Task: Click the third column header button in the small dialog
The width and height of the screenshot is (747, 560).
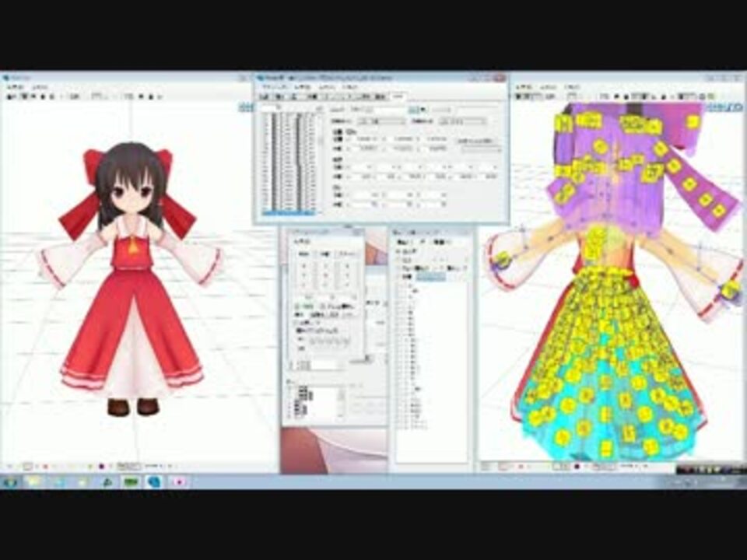Action: [x=347, y=254]
